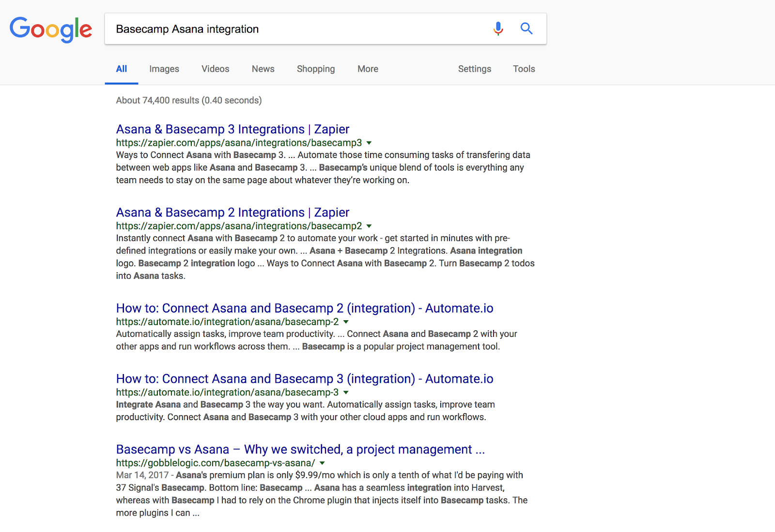Image resolution: width=775 pixels, height=532 pixels.
Task: Expand dropdown arrow beside automate.io basecamp-2 URL
Action: click(x=346, y=322)
